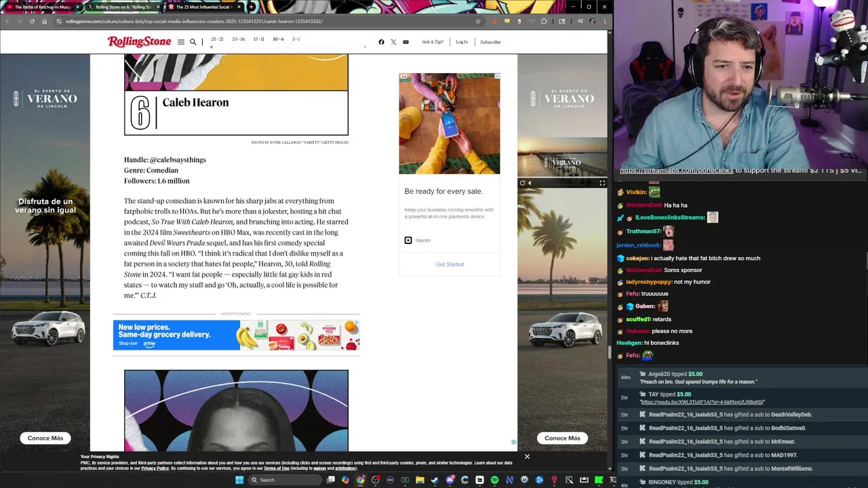The image size is (868, 488).
Task: Open the Got A Tip? link
Action: tap(433, 42)
